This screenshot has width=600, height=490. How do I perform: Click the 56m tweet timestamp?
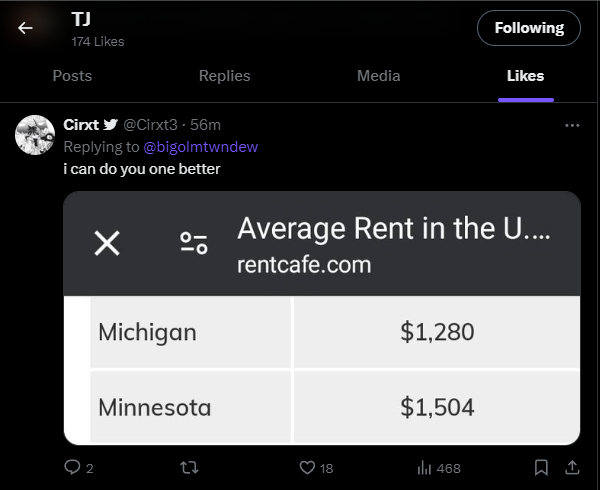(206, 124)
